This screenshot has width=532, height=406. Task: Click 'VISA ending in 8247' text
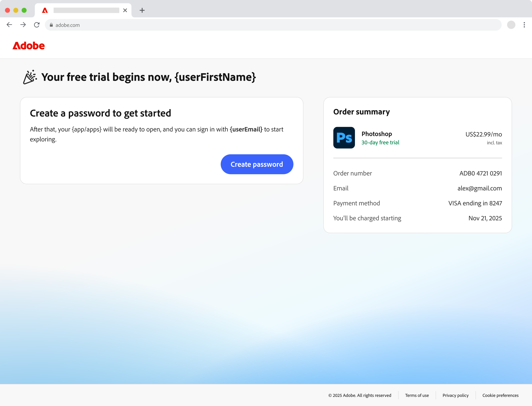475,203
